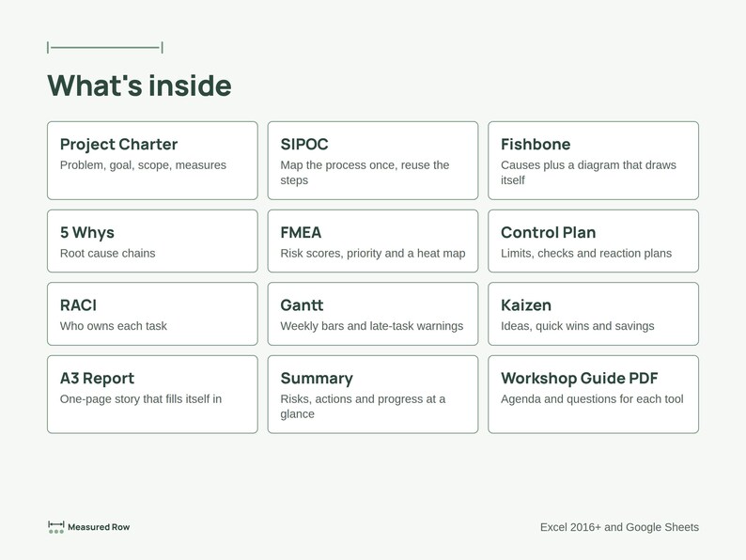Click "Limits, checks and reaction plans" text
This screenshot has width=746, height=560.
tap(586, 253)
